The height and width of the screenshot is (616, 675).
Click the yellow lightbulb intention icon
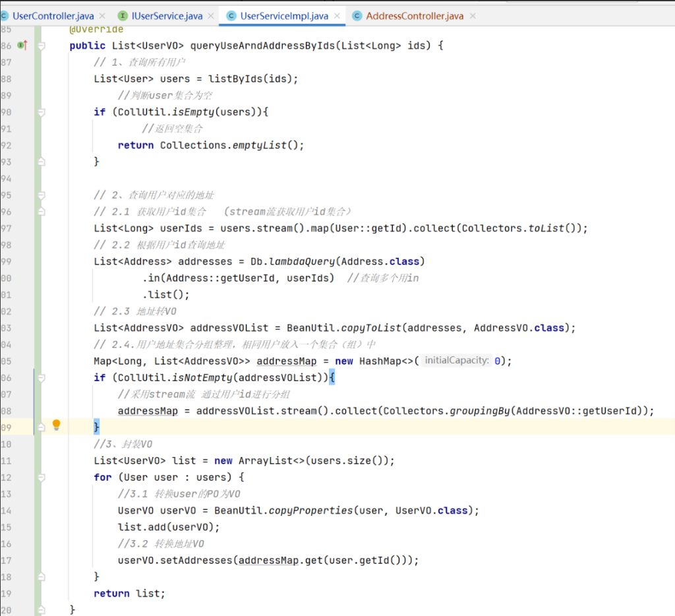pos(57,425)
